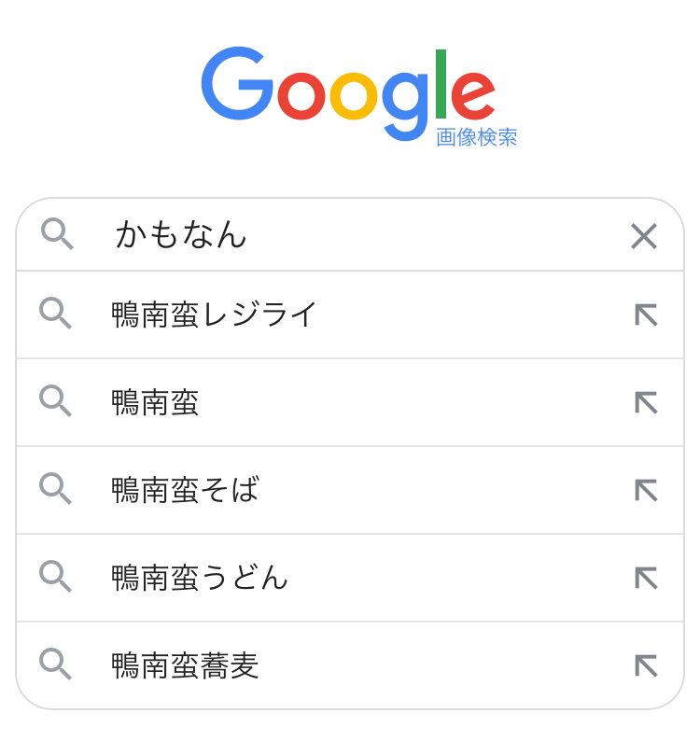Pick the 鴨南蛮蕎麦 suggestion
700x741 pixels.
coord(185,665)
